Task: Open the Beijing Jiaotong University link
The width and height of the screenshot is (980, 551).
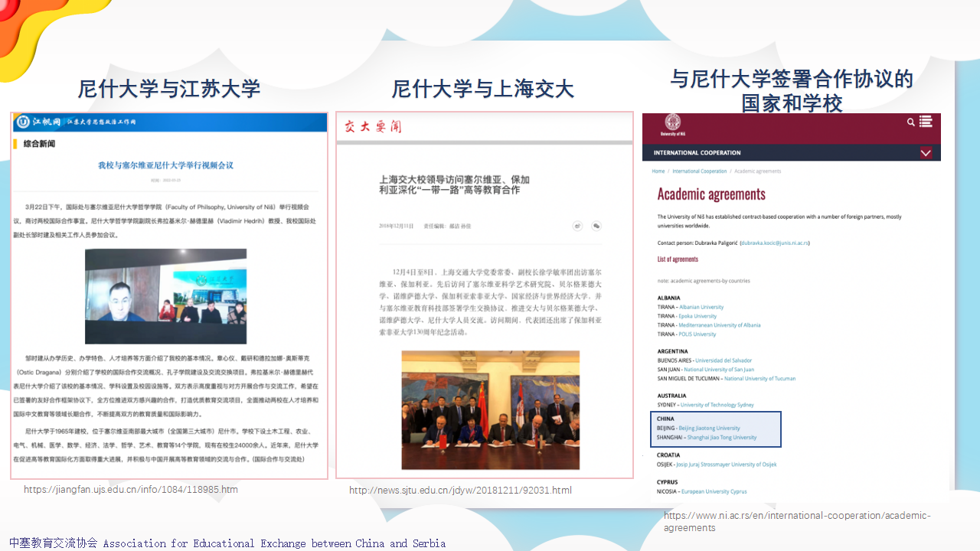Action: click(710, 429)
